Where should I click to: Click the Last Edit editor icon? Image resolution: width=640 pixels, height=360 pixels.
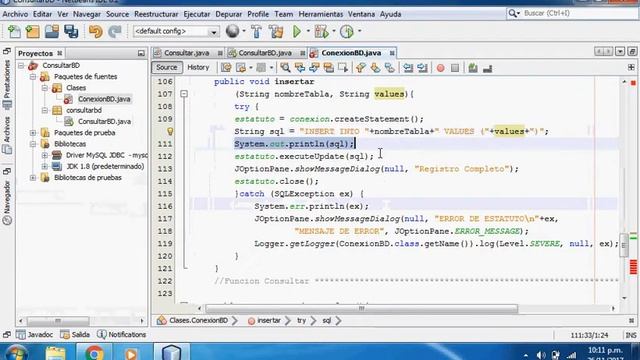point(226,68)
